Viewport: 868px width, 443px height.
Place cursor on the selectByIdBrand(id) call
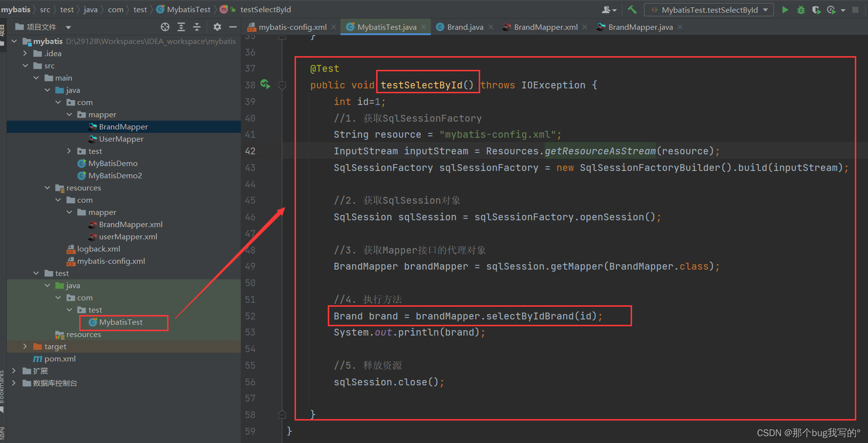pyautogui.click(x=541, y=316)
